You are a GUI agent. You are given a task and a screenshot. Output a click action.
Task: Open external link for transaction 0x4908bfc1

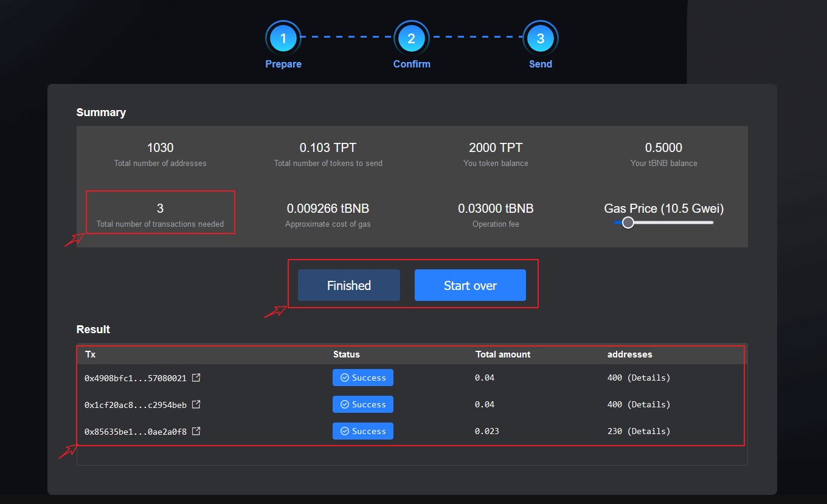coord(196,378)
